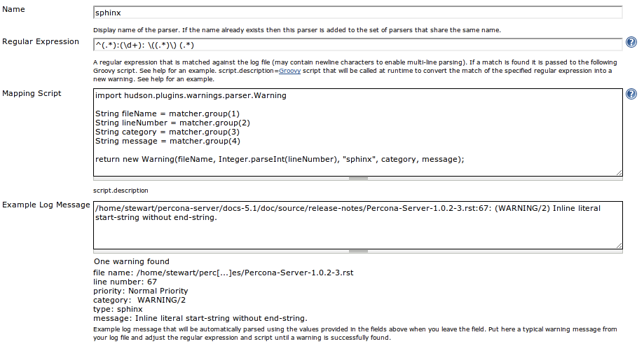This screenshot has height=344, width=644.
Task: Place cursor on the import hudson.plugins line
Action: coord(191,96)
